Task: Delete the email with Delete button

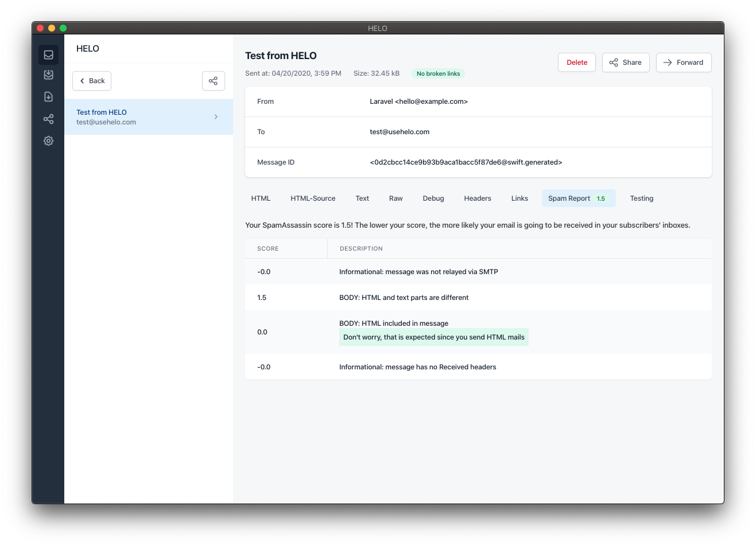Action: 576,63
